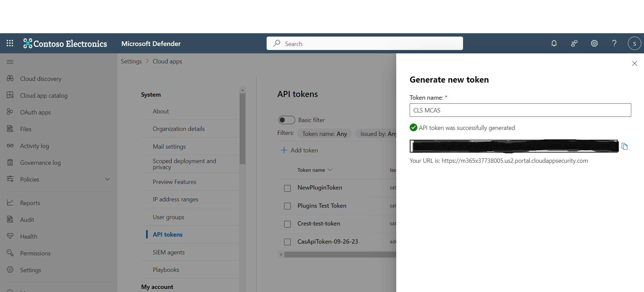This screenshot has height=292, width=644.
Task: Open the Plugins Test Token entry
Action: click(x=322, y=205)
